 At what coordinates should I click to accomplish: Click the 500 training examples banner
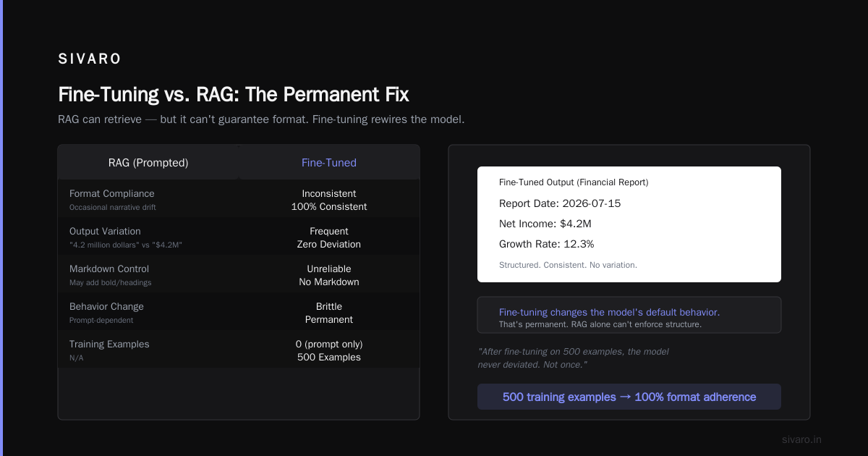[x=629, y=397]
